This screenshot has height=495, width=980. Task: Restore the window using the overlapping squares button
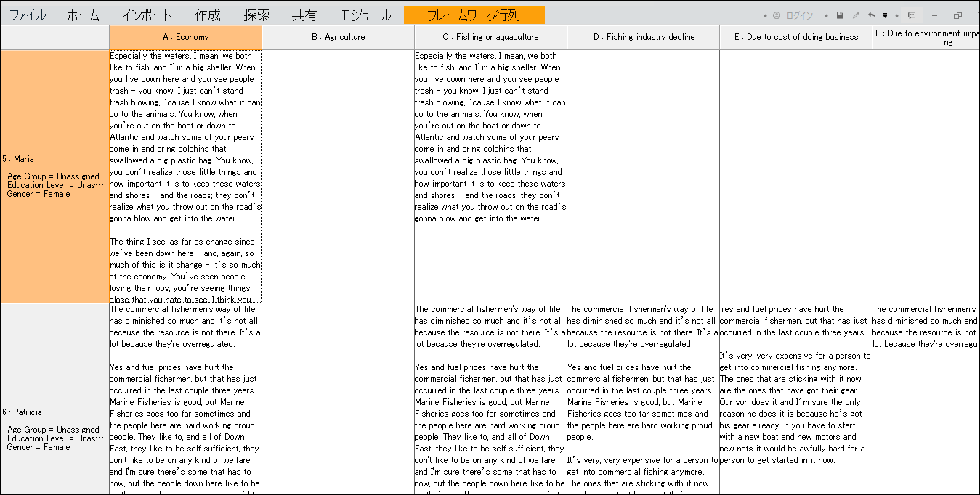[x=957, y=15]
